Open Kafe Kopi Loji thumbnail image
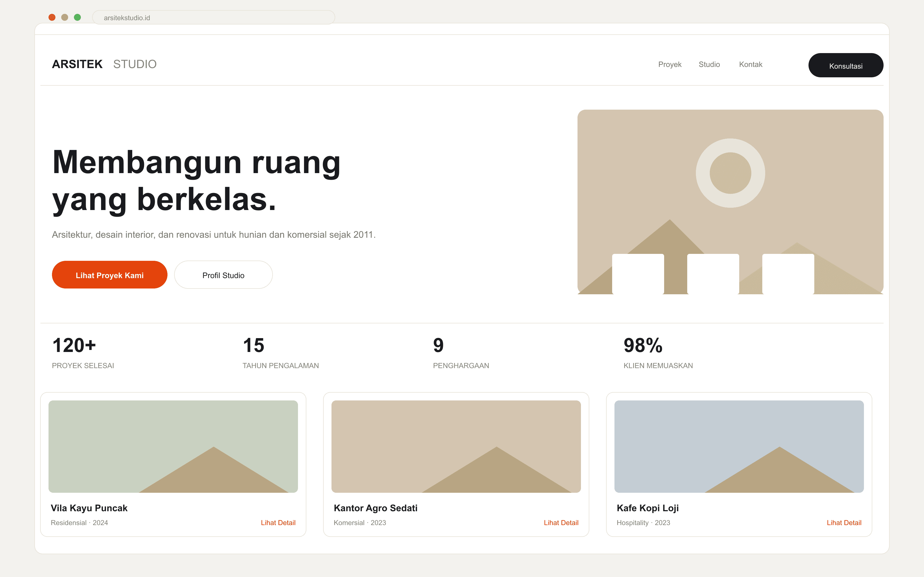The height and width of the screenshot is (577, 924). (739, 447)
